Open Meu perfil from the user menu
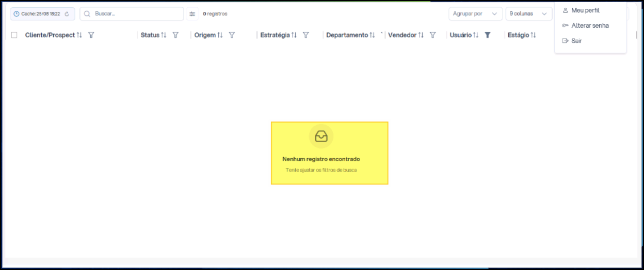Viewport: 644px width, 270px height. point(586,10)
